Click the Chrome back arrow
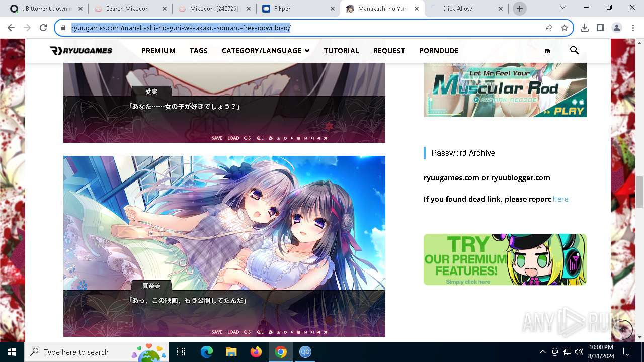The width and height of the screenshot is (644, 362). pos(12,28)
